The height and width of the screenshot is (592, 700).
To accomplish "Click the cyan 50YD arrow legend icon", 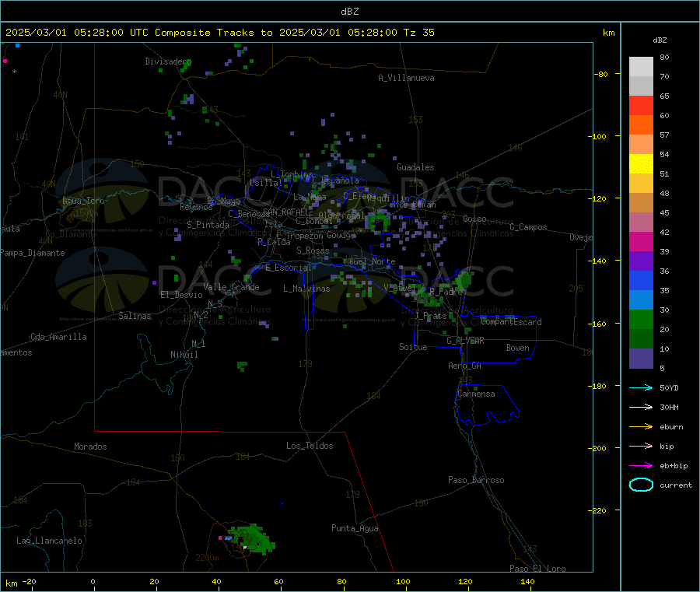I will (x=641, y=387).
